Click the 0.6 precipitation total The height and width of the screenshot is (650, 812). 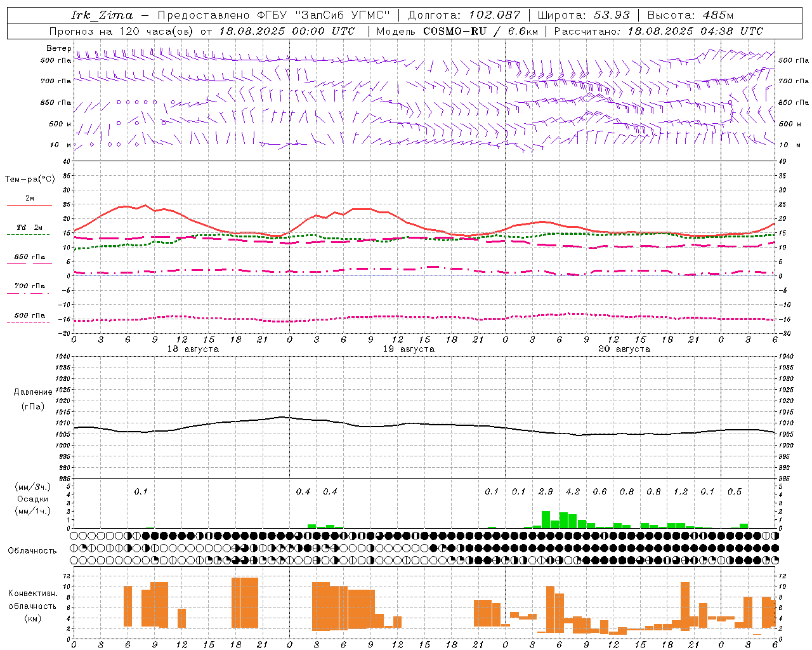click(599, 491)
